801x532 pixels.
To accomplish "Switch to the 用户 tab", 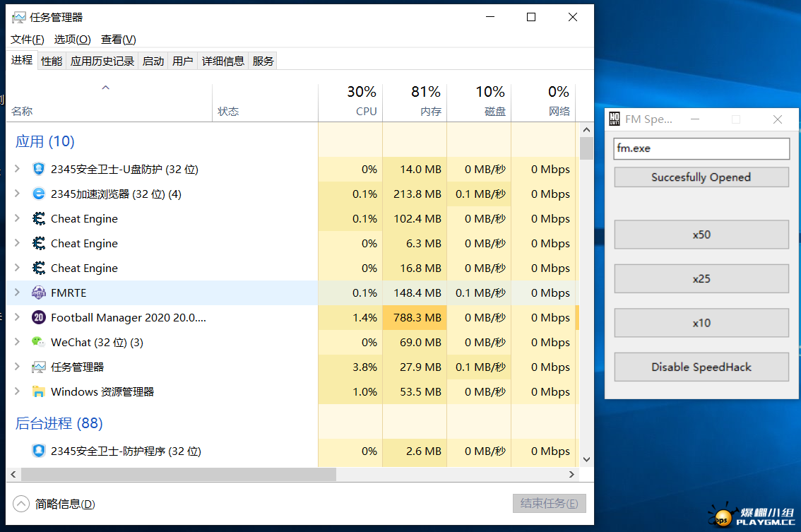I will (183, 61).
